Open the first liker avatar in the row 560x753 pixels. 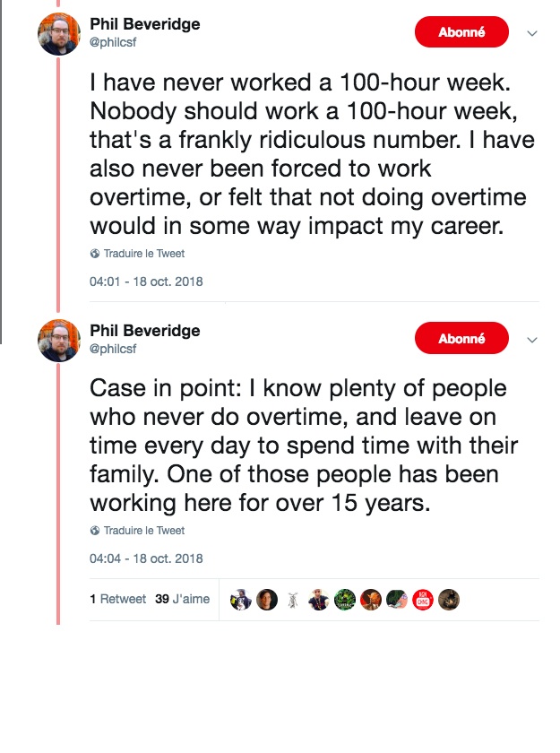tap(241, 600)
